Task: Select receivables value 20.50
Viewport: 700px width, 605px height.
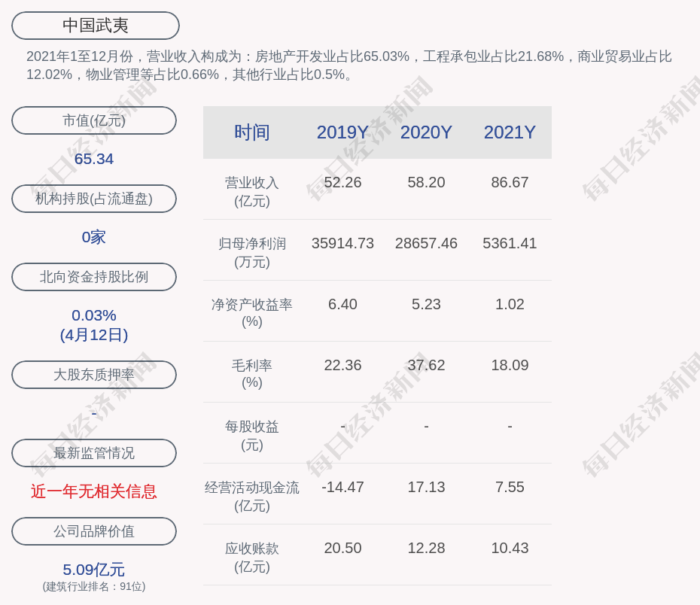Action: [342, 548]
